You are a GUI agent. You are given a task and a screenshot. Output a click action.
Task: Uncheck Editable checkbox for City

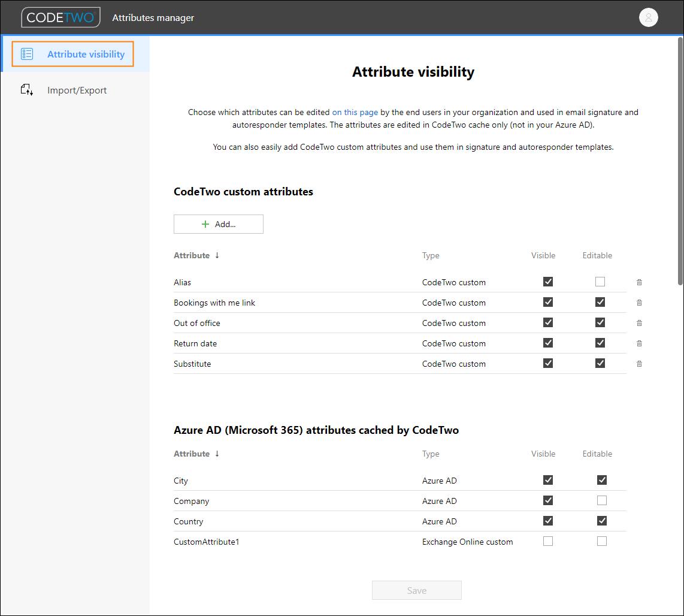(x=602, y=480)
